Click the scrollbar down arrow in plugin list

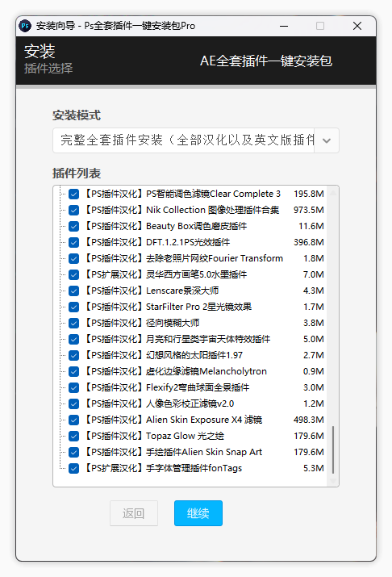tap(333, 481)
